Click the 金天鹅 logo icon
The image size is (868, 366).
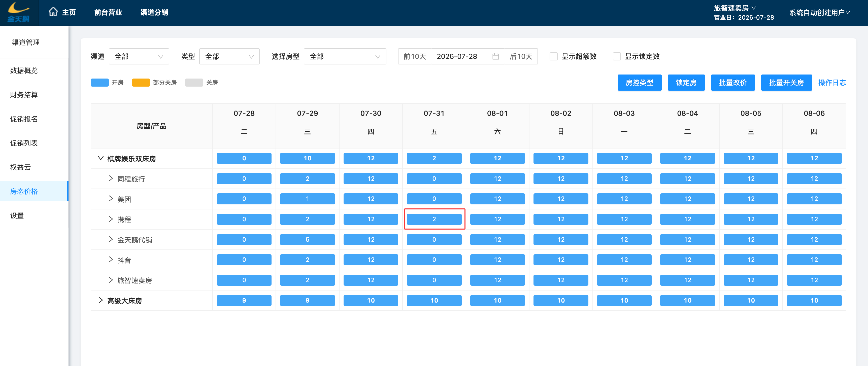pos(19,12)
